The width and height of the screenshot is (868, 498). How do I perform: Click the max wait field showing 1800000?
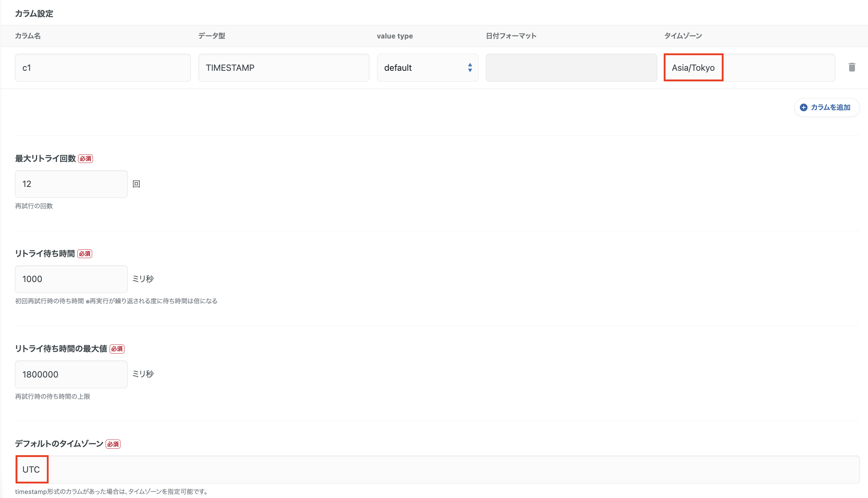pos(71,374)
